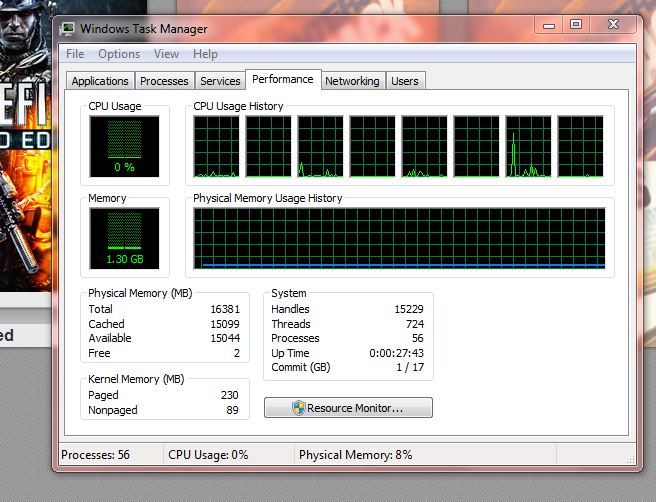This screenshot has height=502, width=656.
Task: Click the System Processes label
Action: (295, 338)
